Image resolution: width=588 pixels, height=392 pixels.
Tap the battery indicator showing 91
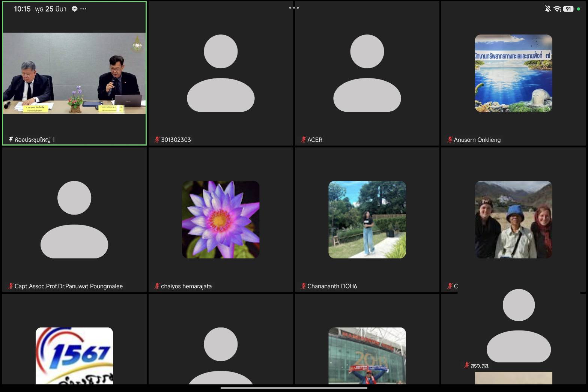(x=568, y=9)
